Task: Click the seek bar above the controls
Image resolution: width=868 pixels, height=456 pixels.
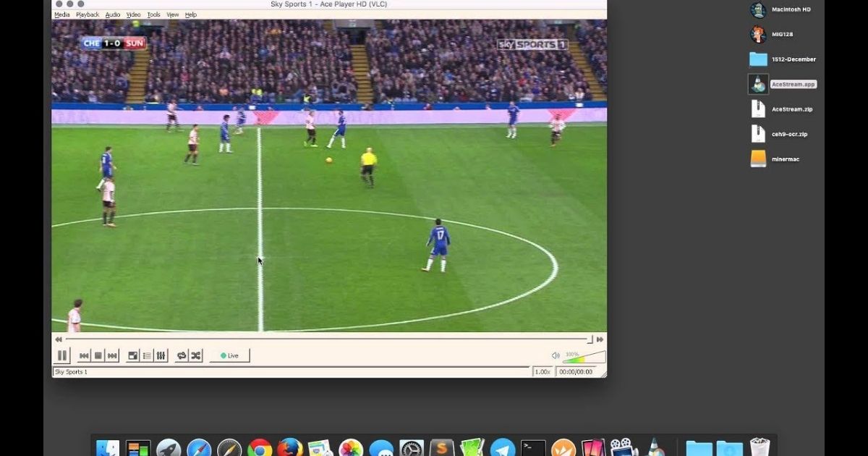Action: coord(325,339)
